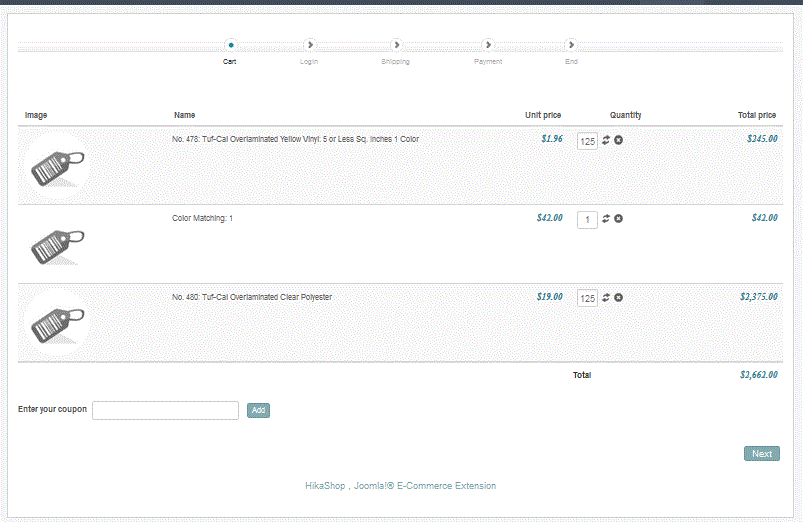The image size is (803, 522).
Task: Jump to the Shipping checkout step
Action: click(x=396, y=45)
